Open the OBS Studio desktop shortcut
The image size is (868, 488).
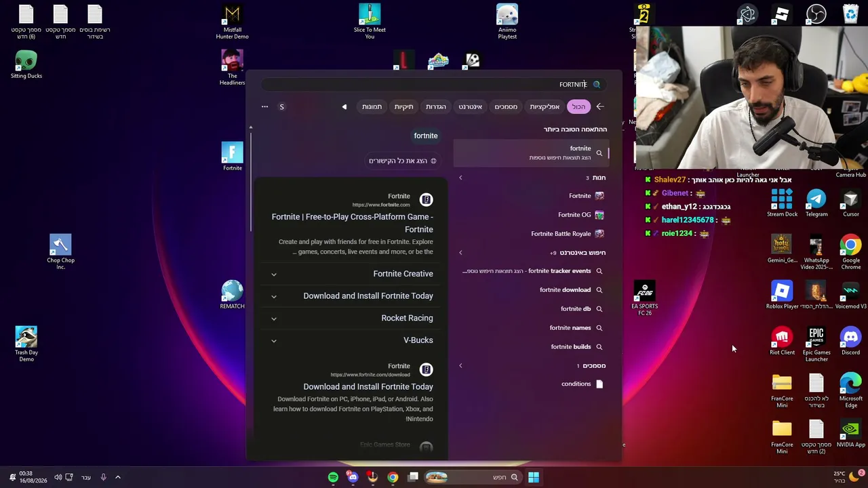click(816, 14)
